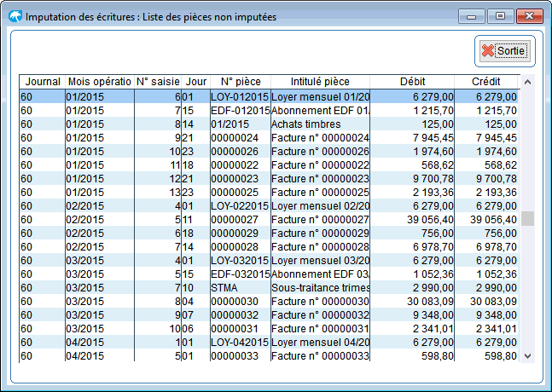Sort by the Journal column header
This screenshot has width=552, height=392.
42,82
